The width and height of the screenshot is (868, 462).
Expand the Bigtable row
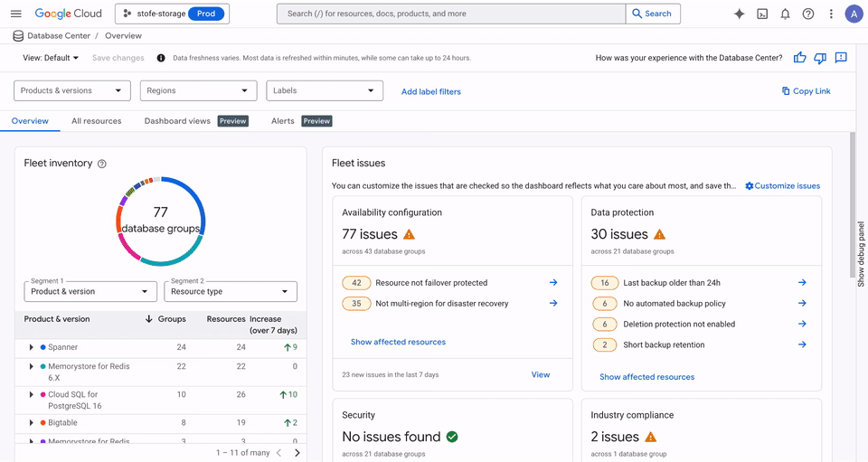(31, 423)
